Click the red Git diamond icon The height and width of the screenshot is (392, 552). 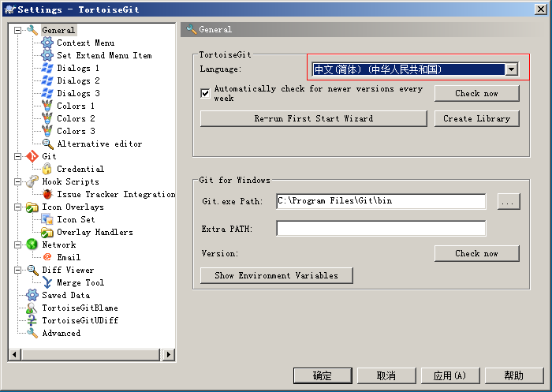32,156
